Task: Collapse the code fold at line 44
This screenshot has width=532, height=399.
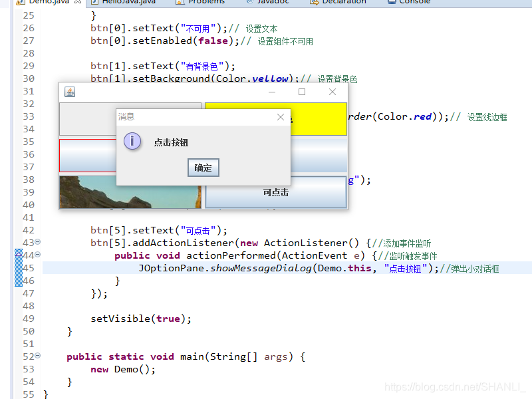Action: coord(38,255)
